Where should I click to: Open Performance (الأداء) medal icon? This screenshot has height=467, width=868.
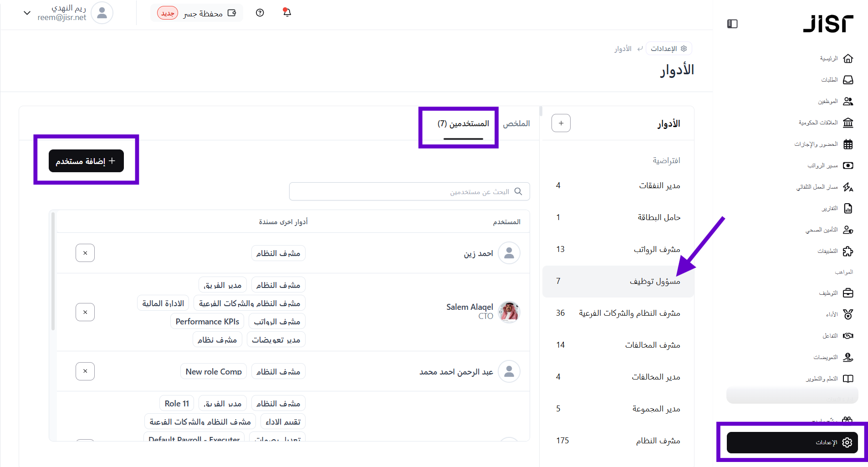[x=848, y=314]
